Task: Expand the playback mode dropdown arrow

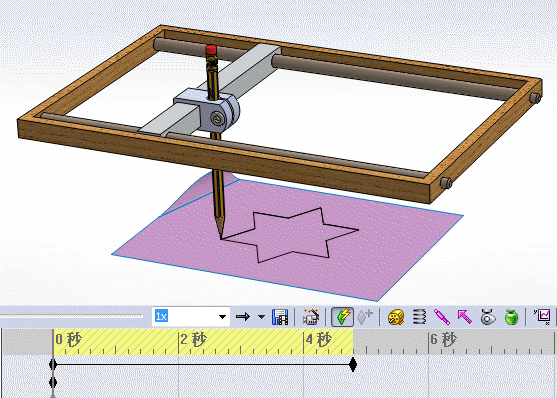Action: point(261,317)
